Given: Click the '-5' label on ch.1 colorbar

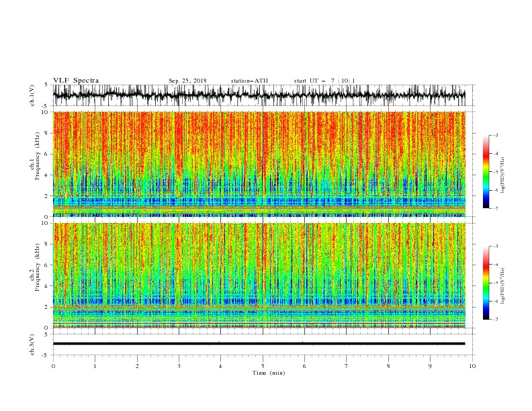Looking at the screenshot, I should point(496,172).
